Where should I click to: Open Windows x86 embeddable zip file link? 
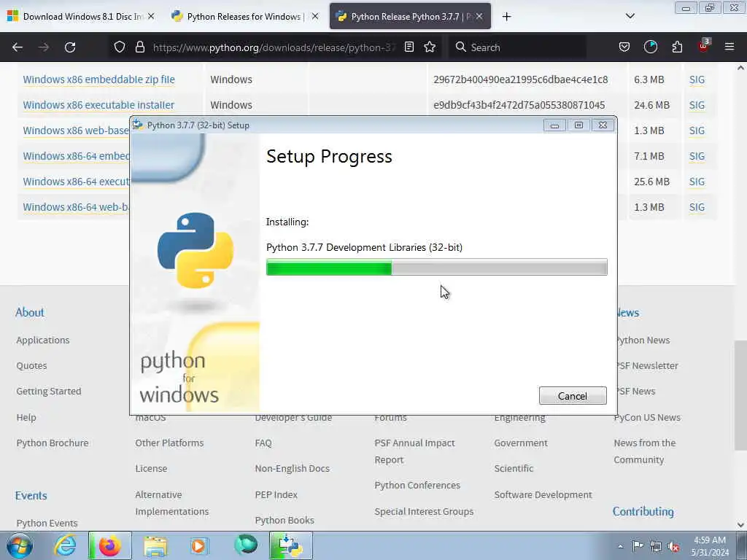point(98,79)
